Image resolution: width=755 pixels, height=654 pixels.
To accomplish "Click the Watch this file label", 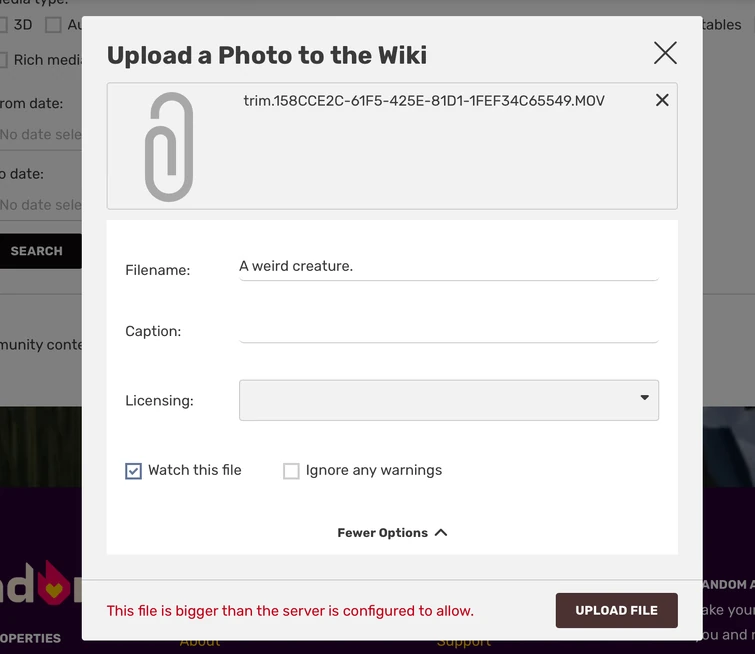I will coord(195,470).
